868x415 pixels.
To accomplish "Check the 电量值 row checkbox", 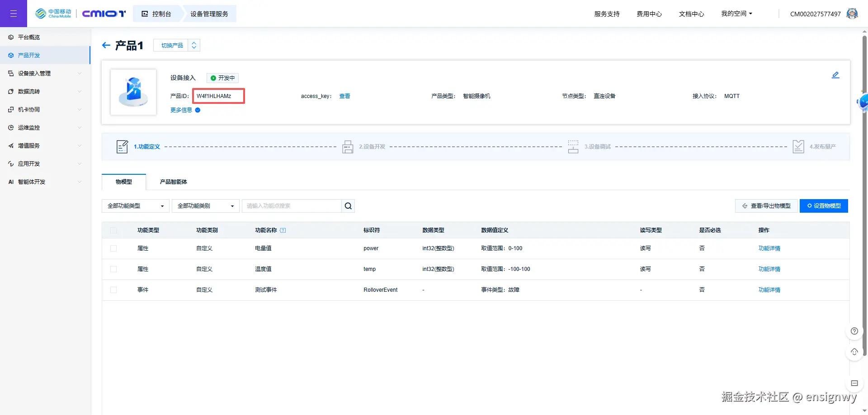I will pyautogui.click(x=113, y=248).
